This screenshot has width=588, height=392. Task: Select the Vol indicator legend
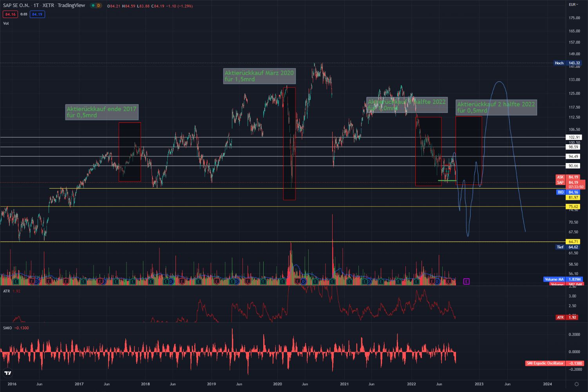tap(6, 24)
